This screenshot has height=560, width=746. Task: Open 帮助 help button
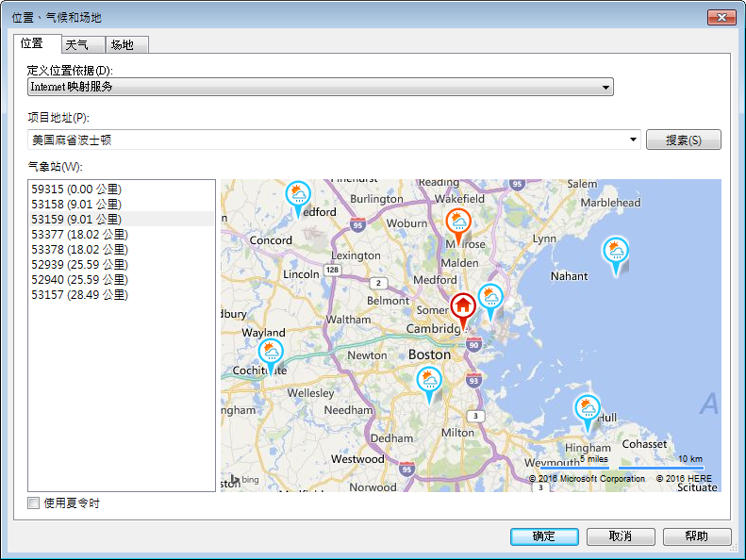pyautogui.click(x=697, y=536)
